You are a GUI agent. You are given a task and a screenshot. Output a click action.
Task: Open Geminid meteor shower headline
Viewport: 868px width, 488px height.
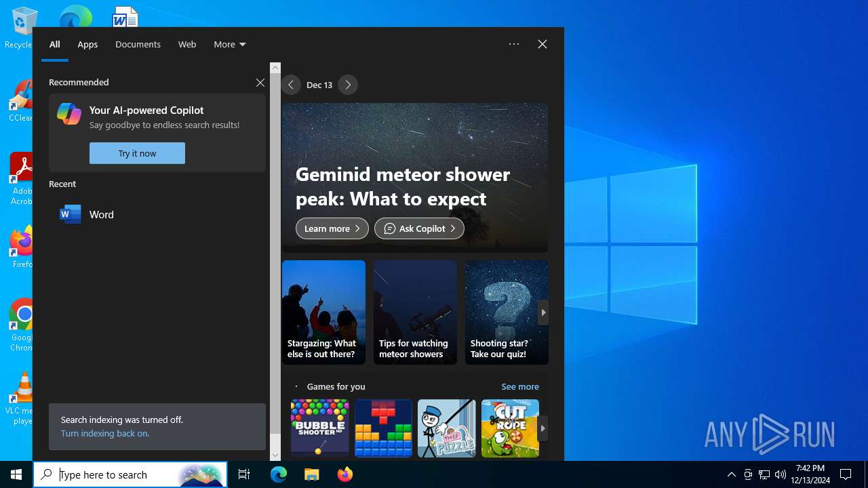[x=403, y=186]
